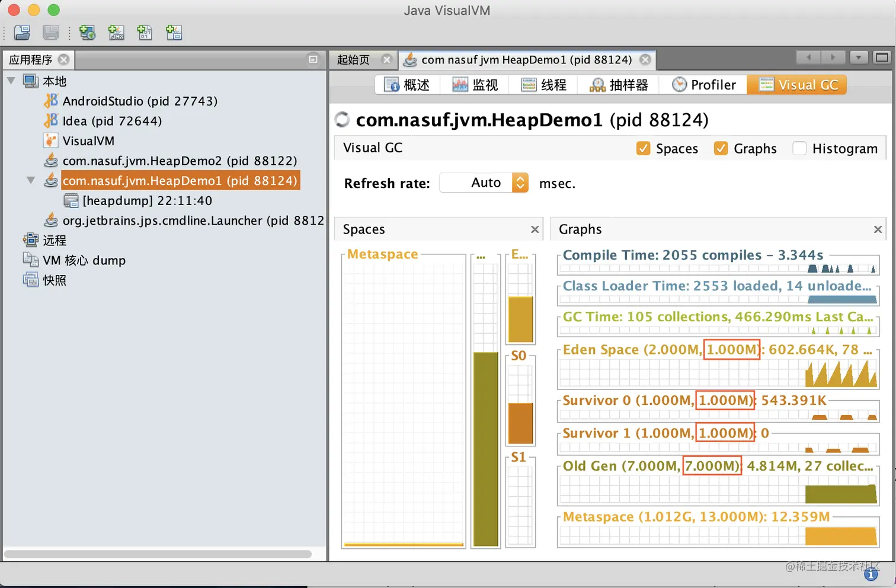Viewport: 896px width, 588px height.
Task: Uncheck the Graphs checkbox
Action: click(x=721, y=148)
